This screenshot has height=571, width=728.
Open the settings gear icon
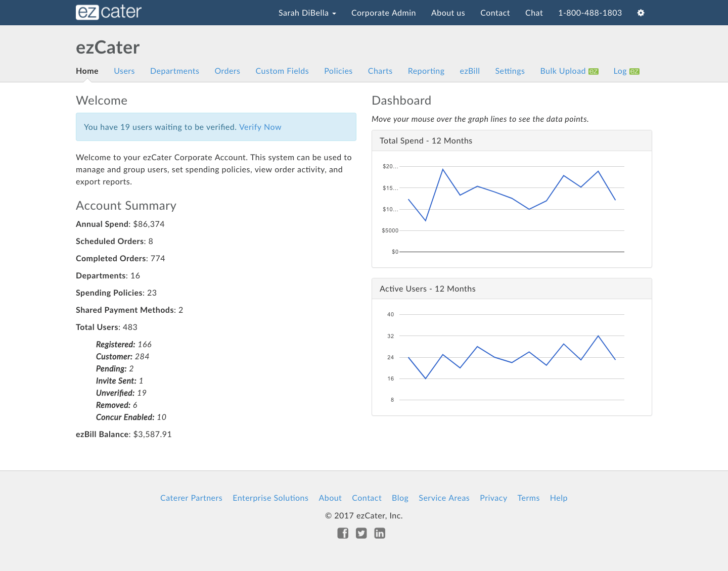click(x=641, y=13)
